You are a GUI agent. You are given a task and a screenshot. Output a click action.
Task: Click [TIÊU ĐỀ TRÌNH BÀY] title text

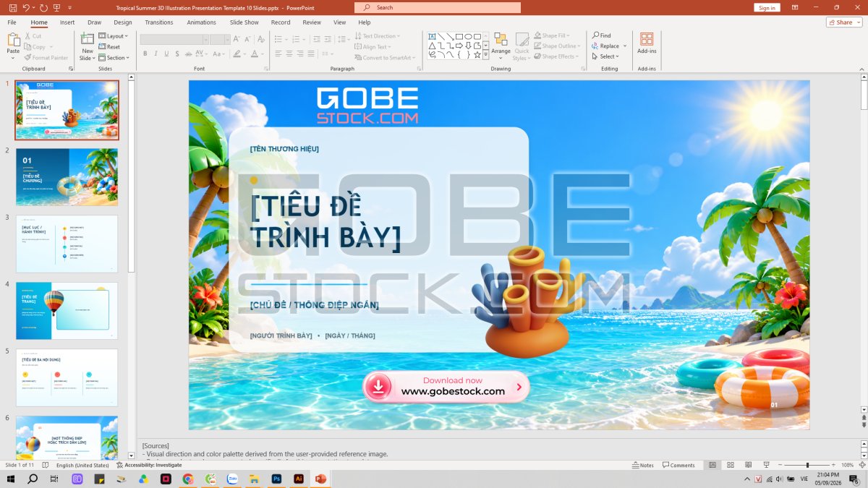(x=325, y=222)
